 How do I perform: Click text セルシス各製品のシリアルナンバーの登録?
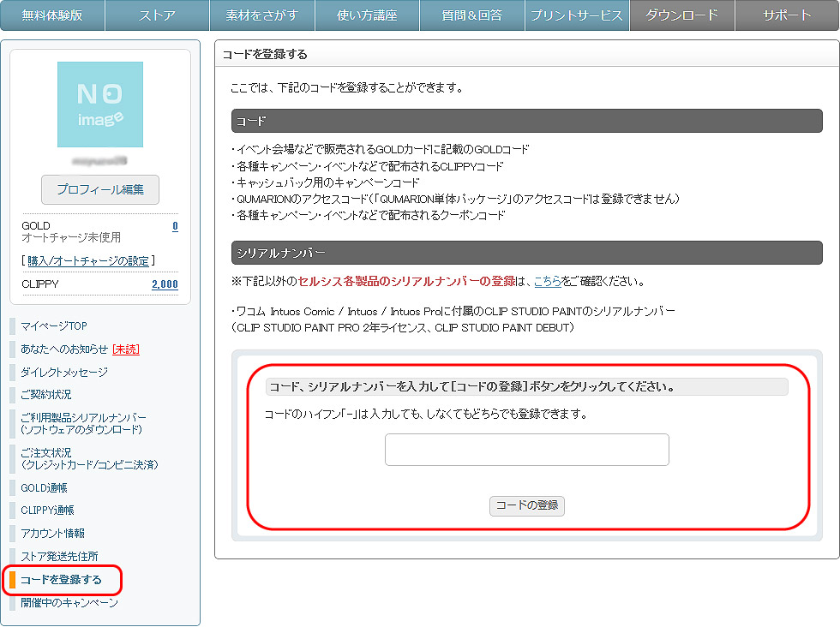(406, 281)
